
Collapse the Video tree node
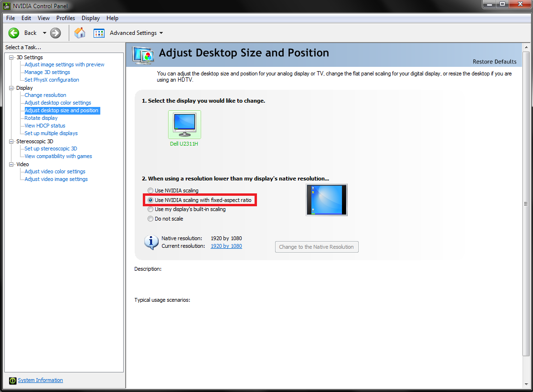11,164
